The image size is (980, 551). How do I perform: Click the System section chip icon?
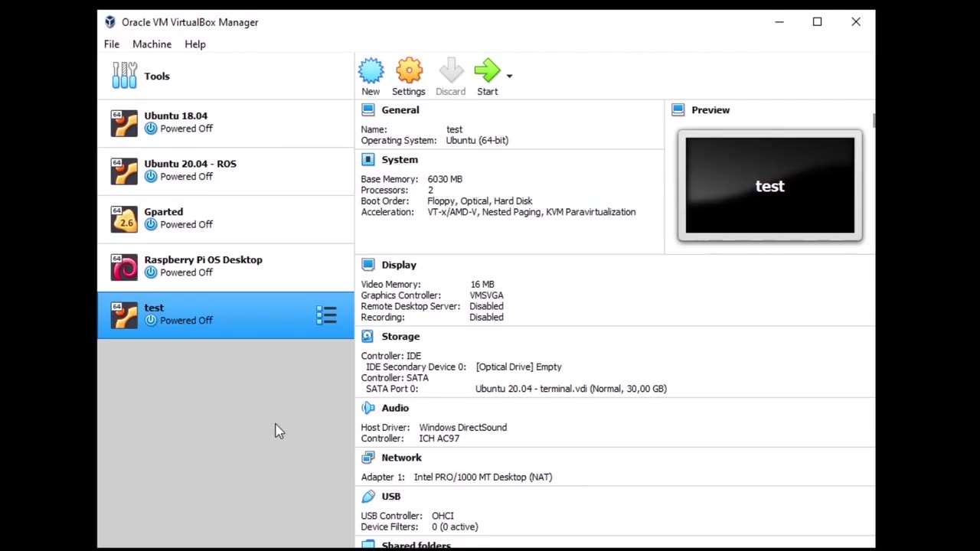click(x=368, y=160)
